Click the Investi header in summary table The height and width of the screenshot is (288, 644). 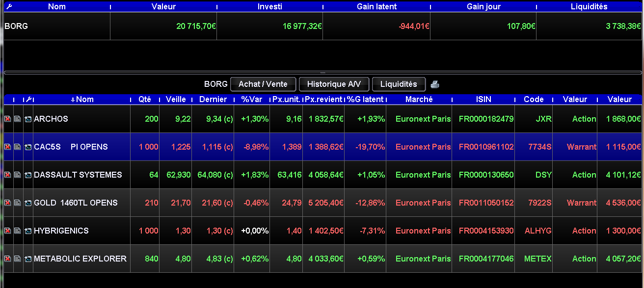(269, 7)
